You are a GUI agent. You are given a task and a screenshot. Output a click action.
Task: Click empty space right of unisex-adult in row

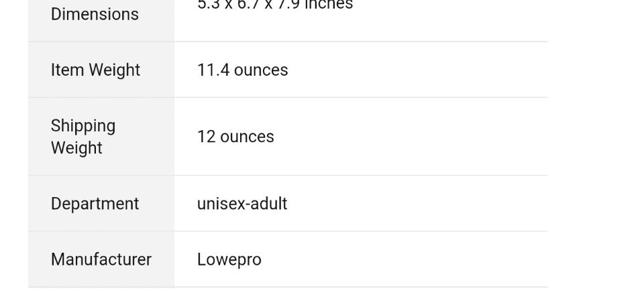416,204
